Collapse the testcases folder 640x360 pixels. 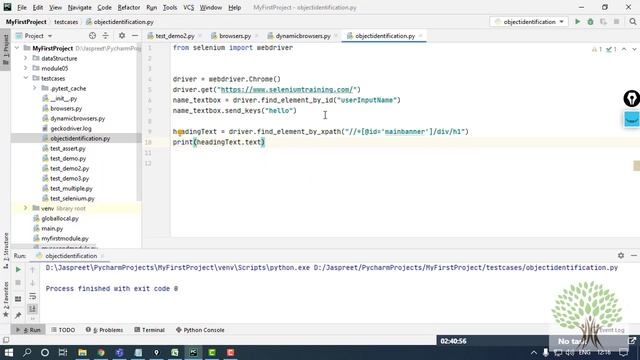(26, 78)
